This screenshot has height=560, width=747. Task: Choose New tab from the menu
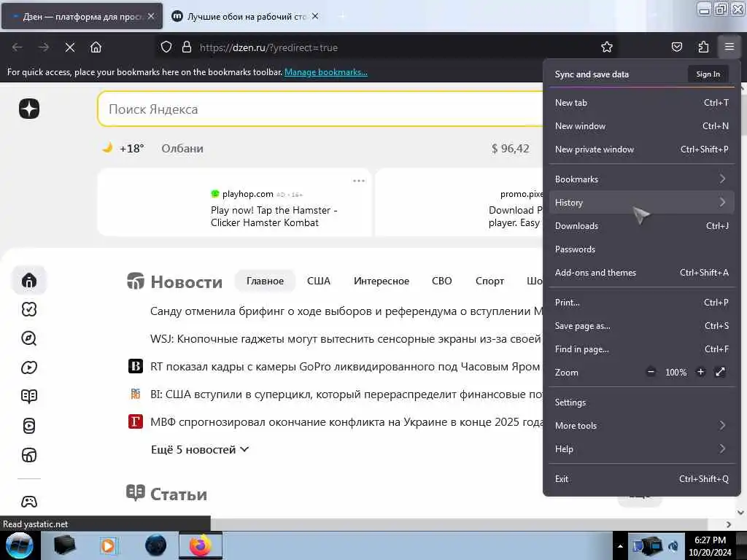coord(641,102)
